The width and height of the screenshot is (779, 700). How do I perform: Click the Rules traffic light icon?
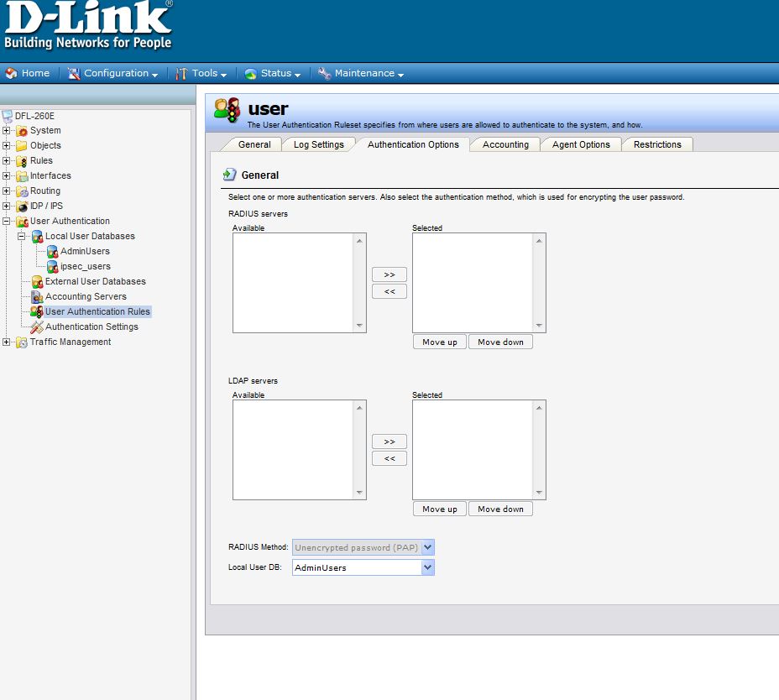tap(22, 161)
